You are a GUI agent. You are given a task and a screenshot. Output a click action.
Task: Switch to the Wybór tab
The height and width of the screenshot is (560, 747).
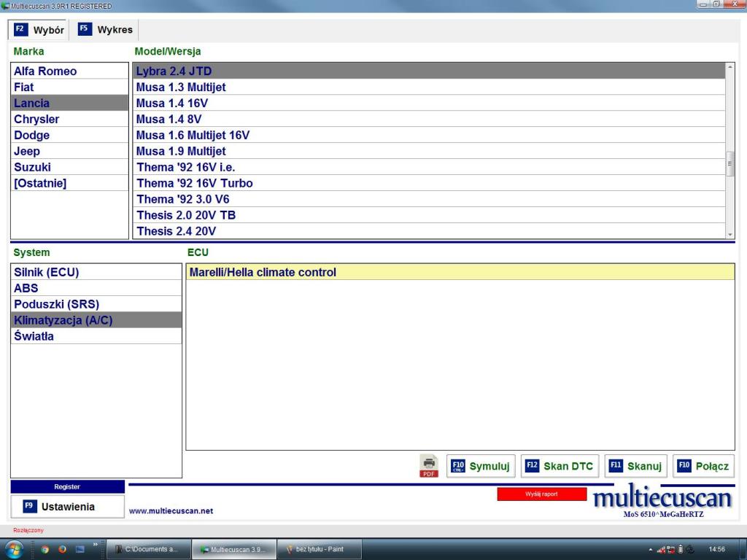tap(39, 29)
